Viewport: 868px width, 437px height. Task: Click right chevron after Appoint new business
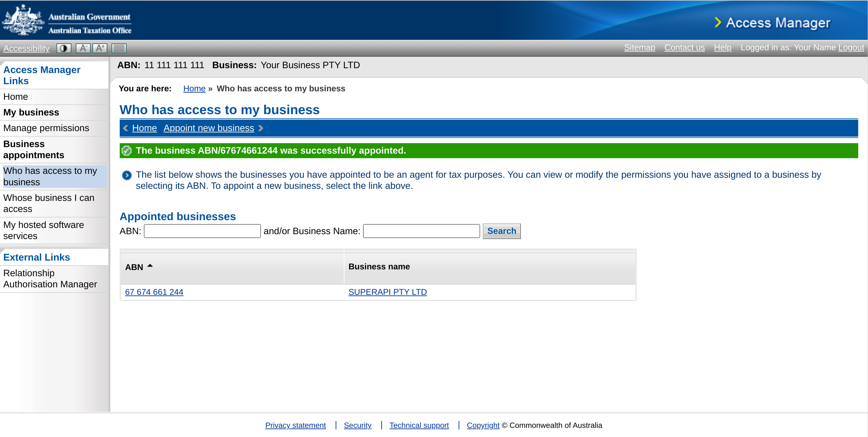261,128
